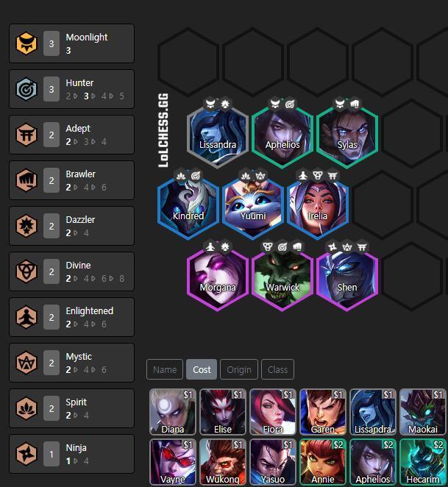Screen dimensions: 448x487
Task: Sort champion list by Class
Action: (x=277, y=369)
